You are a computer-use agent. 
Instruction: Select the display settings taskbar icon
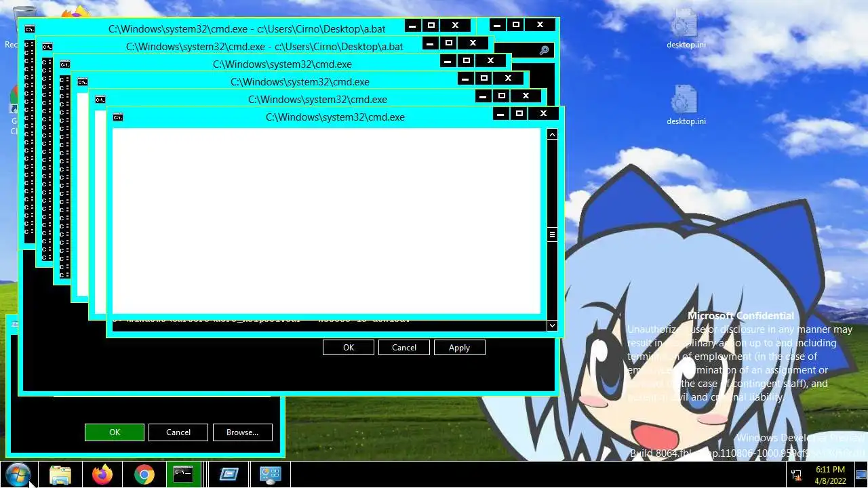[271, 474]
